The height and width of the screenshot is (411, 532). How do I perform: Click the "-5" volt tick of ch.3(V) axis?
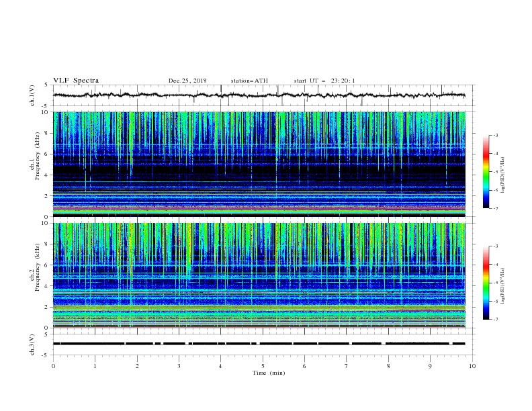click(x=46, y=355)
